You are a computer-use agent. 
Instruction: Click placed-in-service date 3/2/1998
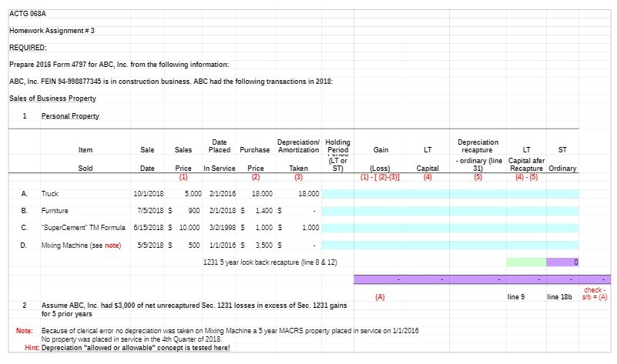(x=223, y=228)
